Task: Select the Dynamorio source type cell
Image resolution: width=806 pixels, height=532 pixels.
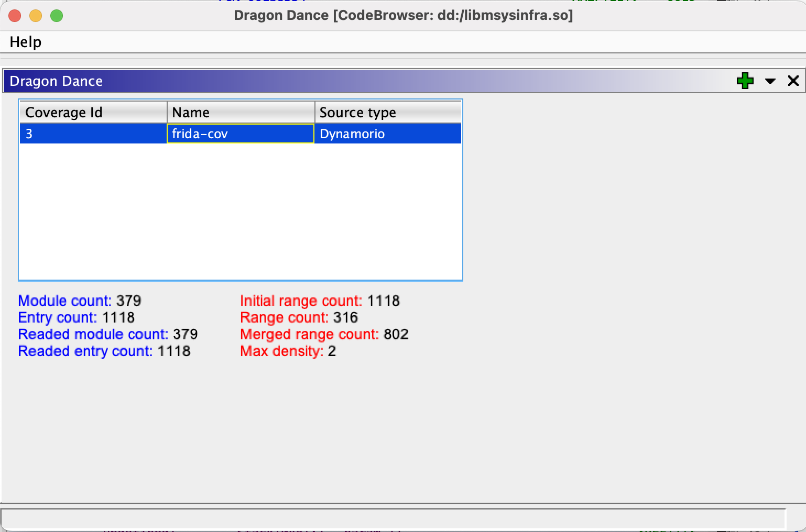Action: click(388, 134)
